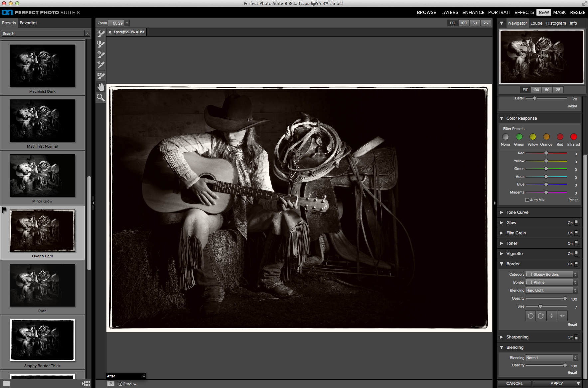The width and height of the screenshot is (588, 388).
Task: Expand the Tone Curve section
Action: point(502,212)
